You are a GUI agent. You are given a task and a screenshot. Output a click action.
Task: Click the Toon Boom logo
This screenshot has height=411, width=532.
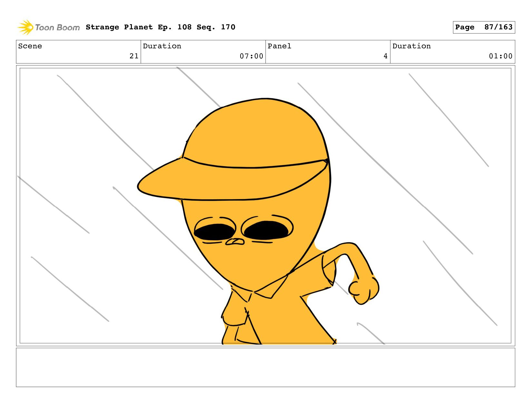click(x=48, y=27)
